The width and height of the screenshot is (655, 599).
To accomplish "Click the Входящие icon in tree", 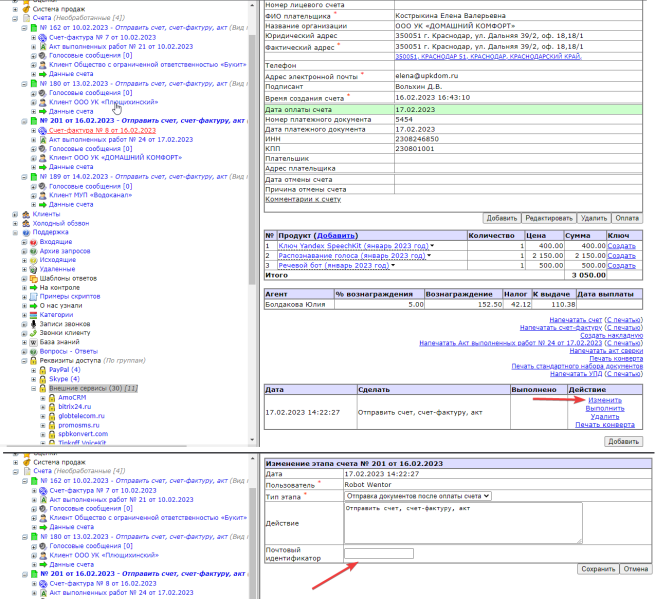I will pos(33,242).
